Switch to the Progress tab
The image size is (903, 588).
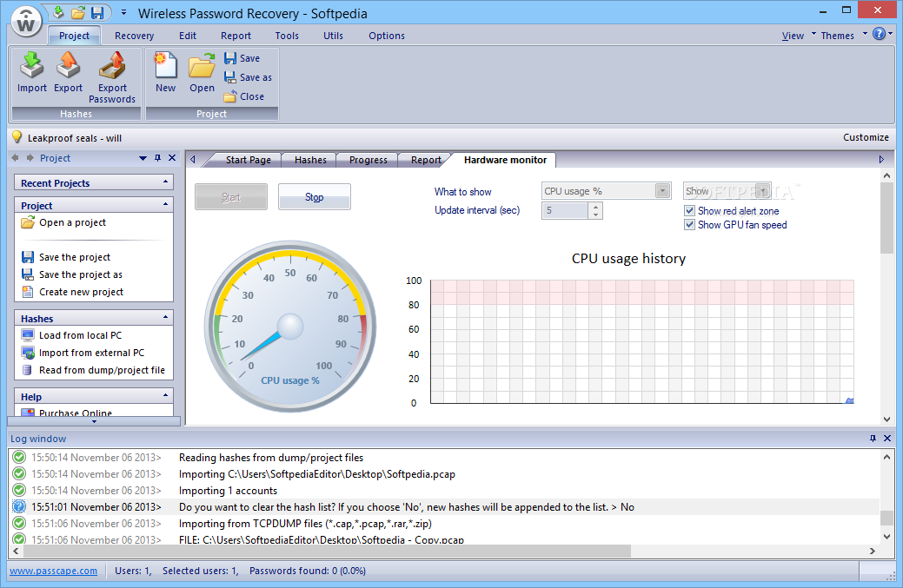pos(368,160)
